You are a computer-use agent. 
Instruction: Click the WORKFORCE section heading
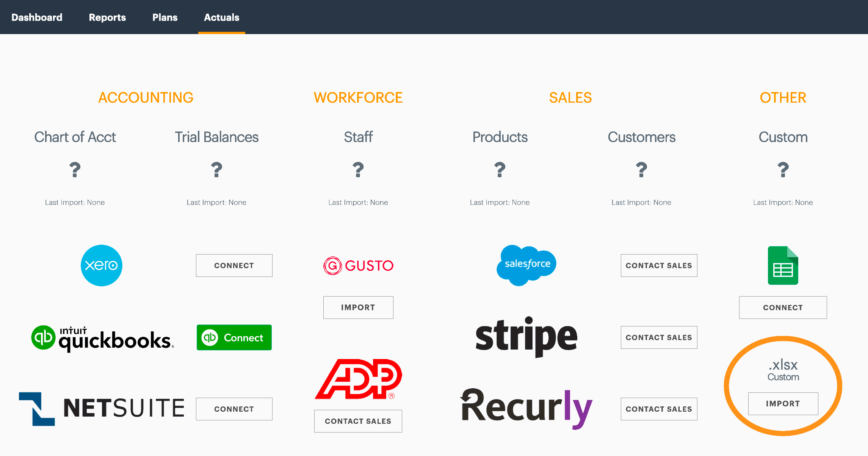[x=358, y=98]
